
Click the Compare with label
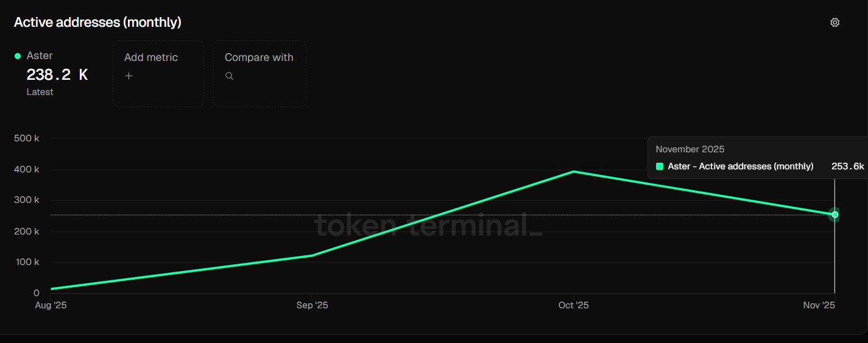coord(259,57)
